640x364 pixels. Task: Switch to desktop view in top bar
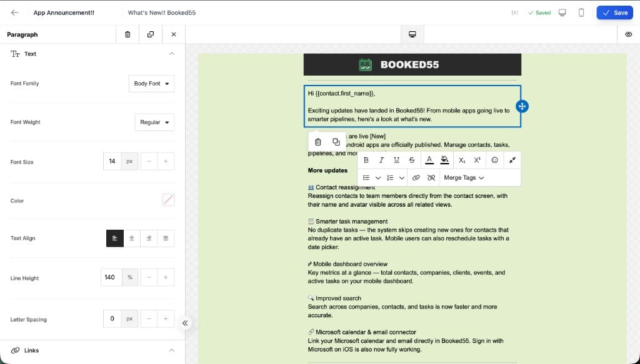[562, 12]
